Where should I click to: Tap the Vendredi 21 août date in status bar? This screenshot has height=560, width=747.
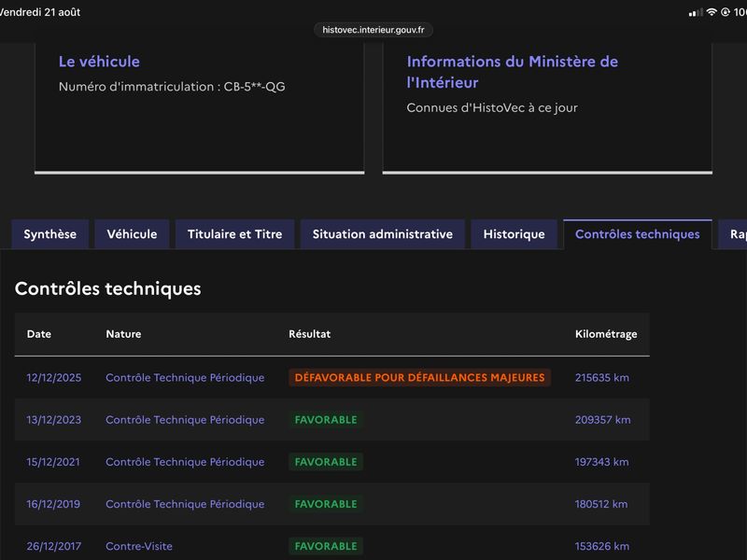point(40,12)
